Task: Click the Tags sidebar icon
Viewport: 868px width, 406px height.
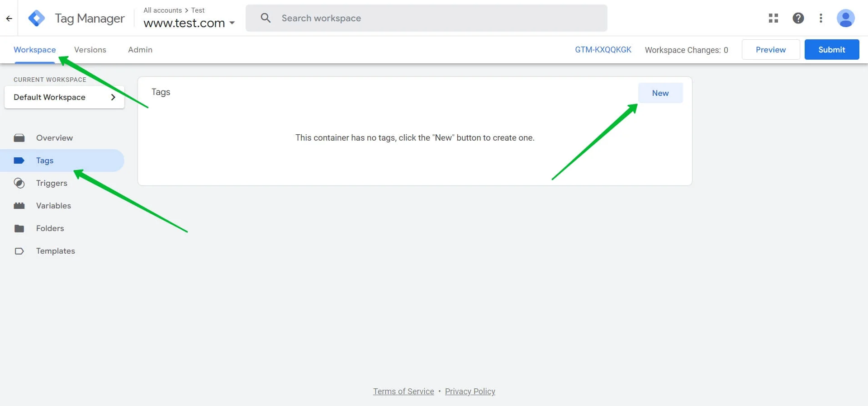Action: click(x=19, y=161)
